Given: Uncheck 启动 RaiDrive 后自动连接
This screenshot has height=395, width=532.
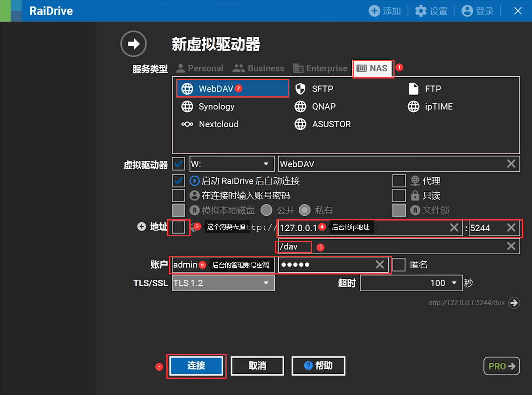Looking at the screenshot, I should point(179,181).
